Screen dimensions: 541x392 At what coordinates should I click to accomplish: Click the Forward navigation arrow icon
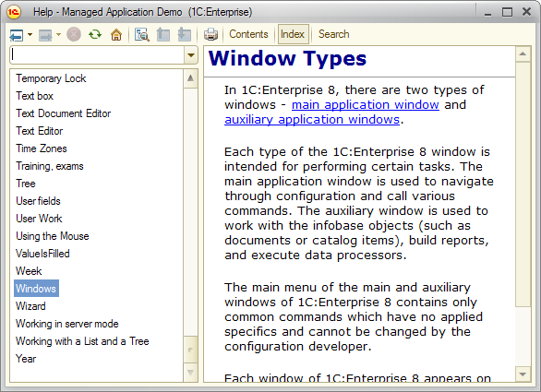pos(45,35)
